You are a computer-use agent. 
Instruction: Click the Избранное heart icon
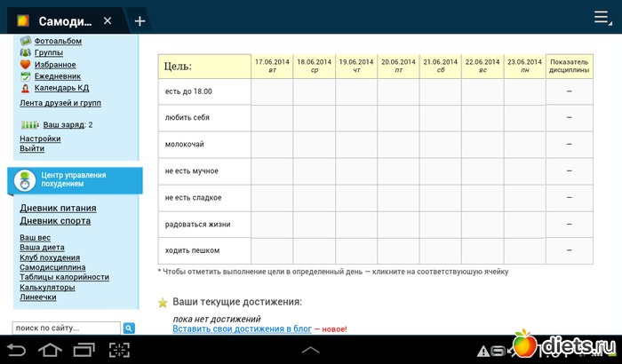click(26, 65)
